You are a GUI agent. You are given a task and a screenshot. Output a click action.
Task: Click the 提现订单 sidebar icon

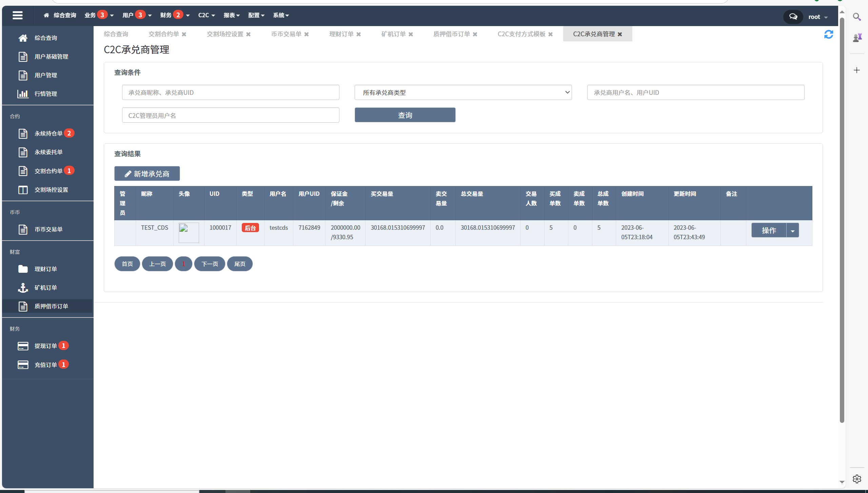22,345
